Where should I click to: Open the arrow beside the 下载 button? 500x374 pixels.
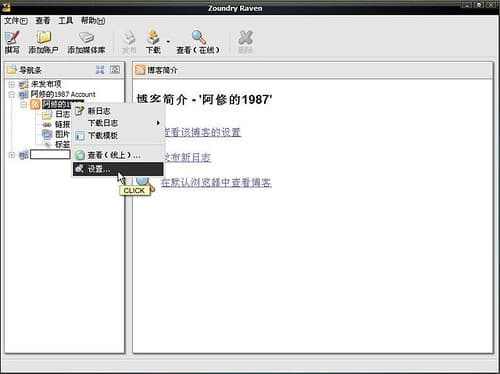point(168,42)
